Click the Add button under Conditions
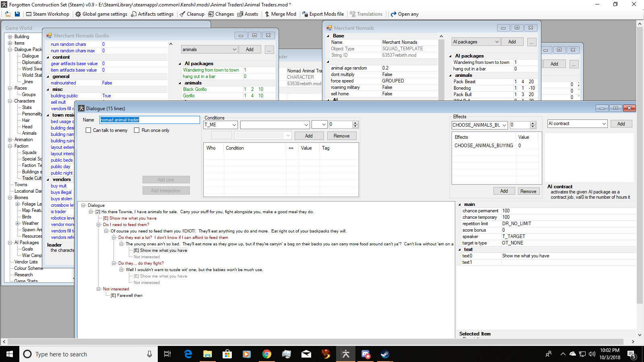 click(309, 136)
